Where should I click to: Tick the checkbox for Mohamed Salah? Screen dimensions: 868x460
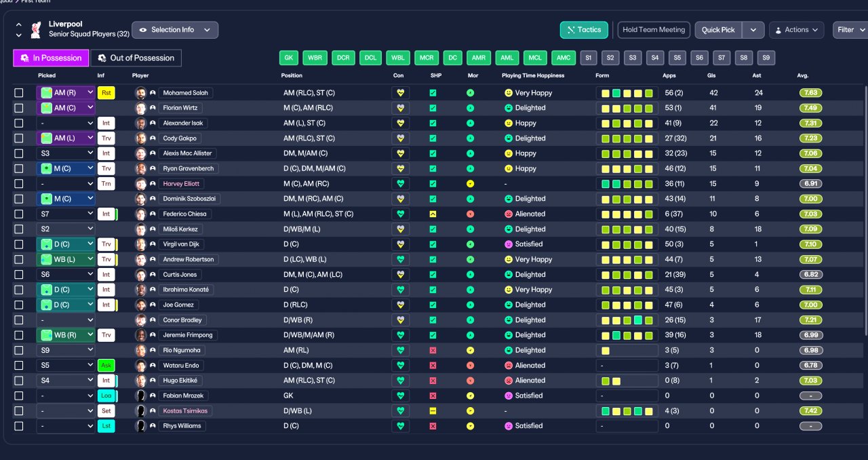point(19,93)
